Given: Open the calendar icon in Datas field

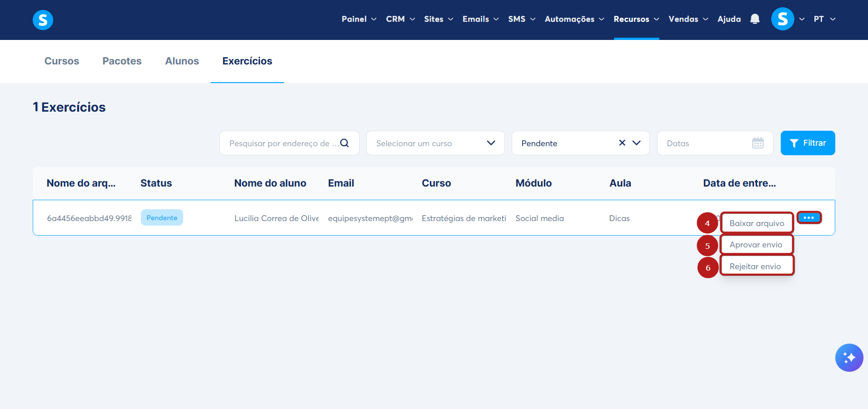Looking at the screenshot, I should coord(758,143).
